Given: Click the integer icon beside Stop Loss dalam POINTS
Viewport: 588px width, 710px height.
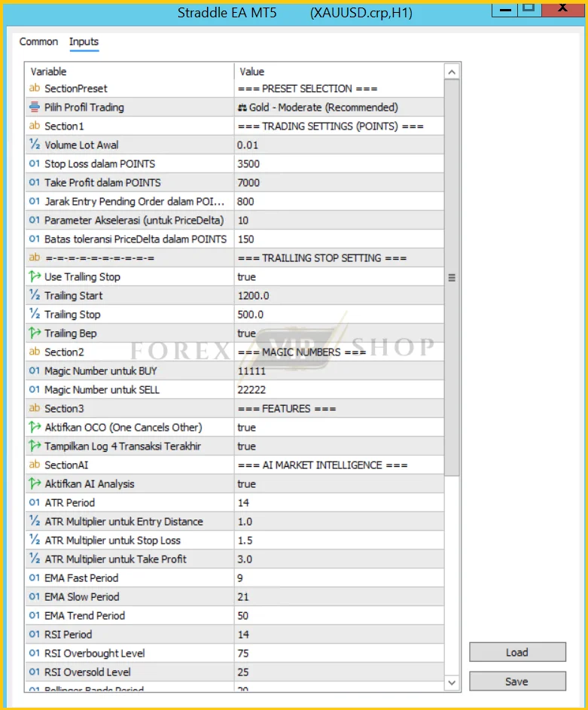Looking at the screenshot, I should [x=35, y=164].
